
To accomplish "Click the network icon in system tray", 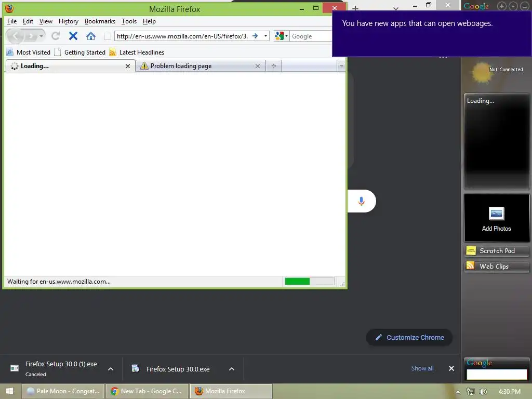I will click(x=471, y=392).
